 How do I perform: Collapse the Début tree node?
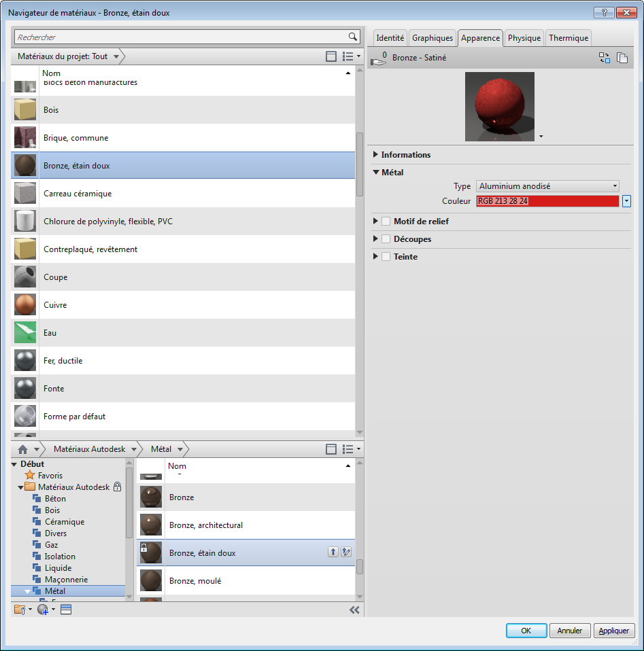click(x=14, y=464)
